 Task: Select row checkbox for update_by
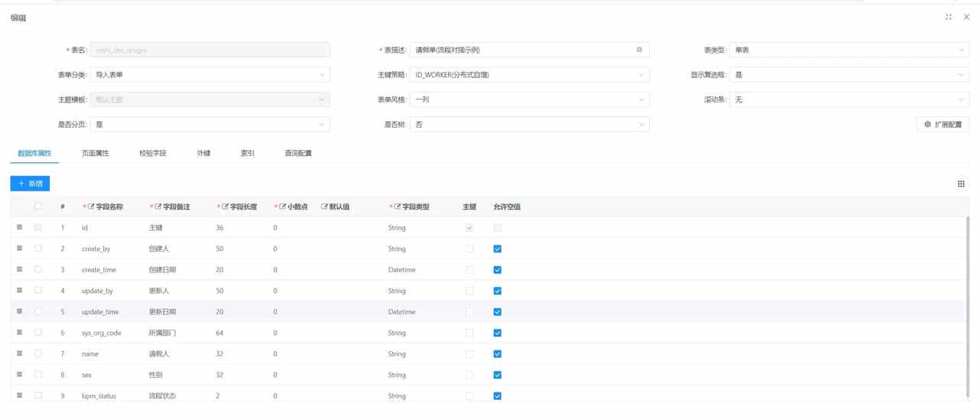pos(38,291)
